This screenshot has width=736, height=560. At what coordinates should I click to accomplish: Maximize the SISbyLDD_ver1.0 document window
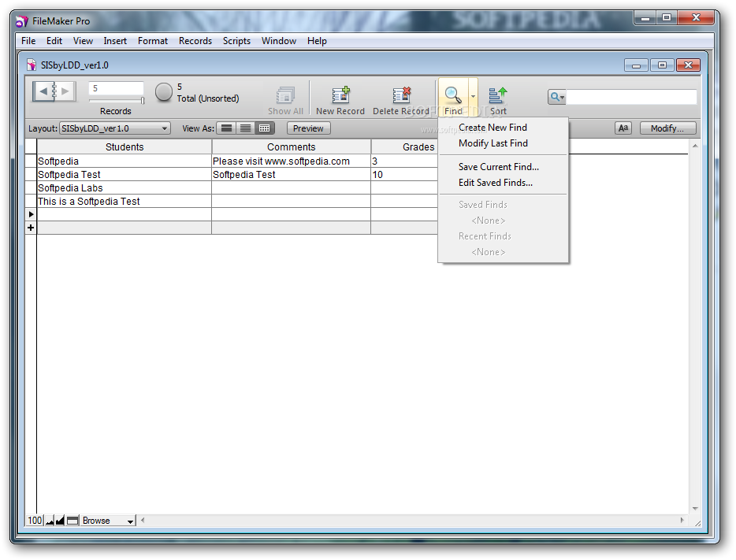click(662, 65)
